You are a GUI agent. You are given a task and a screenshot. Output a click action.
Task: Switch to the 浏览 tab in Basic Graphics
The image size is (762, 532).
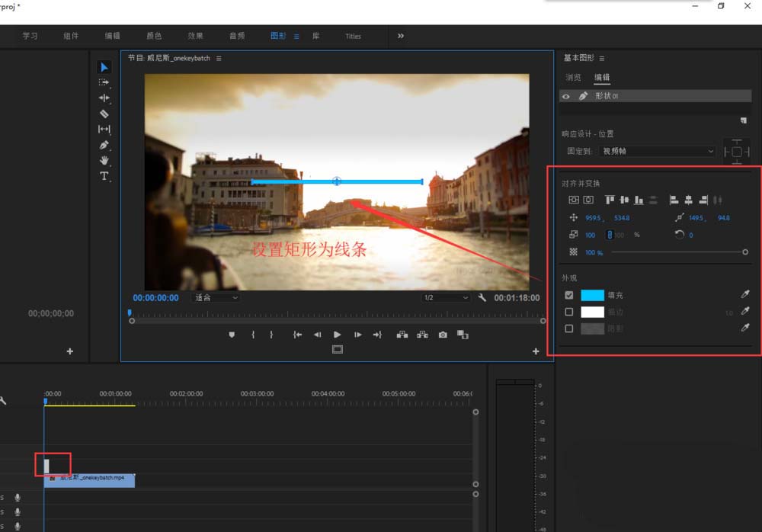pos(573,76)
